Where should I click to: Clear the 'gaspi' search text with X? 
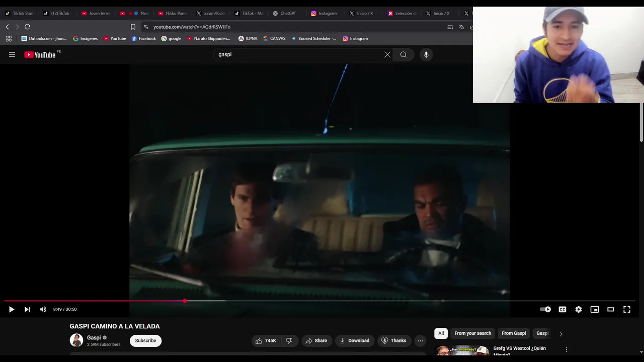click(x=387, y=55)
